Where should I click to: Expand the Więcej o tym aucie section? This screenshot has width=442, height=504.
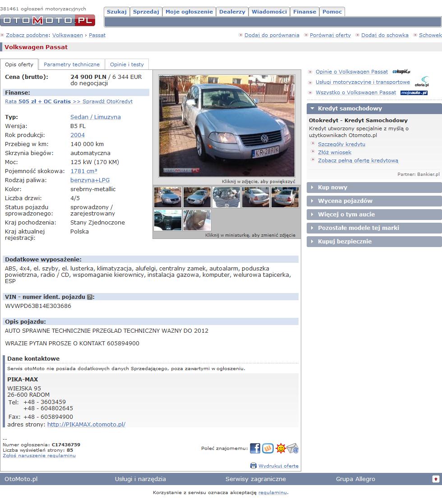tap(374, 215)
